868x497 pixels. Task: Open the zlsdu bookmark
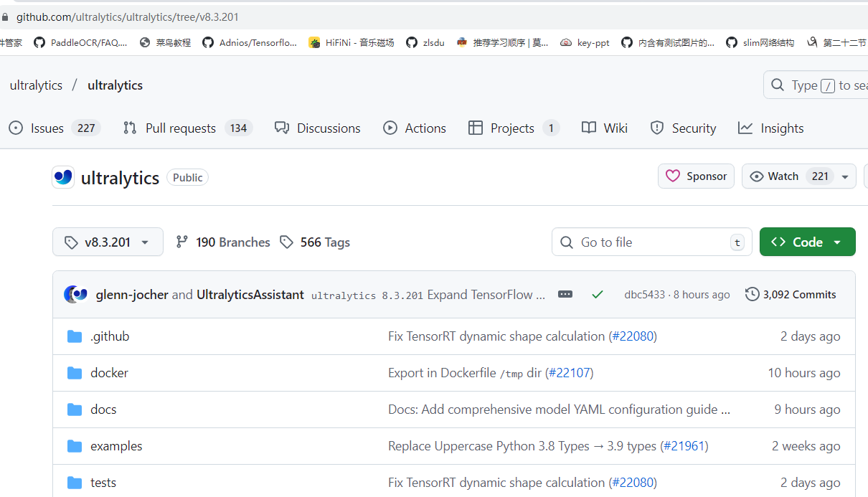click(x=425, y=42)
